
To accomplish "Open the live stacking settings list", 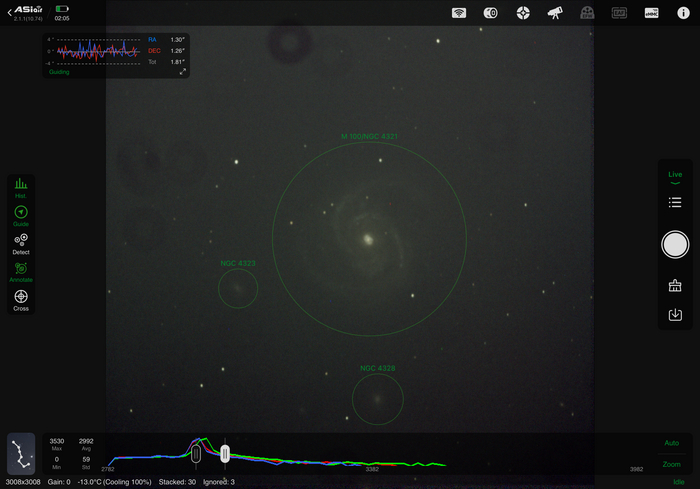I will pyautogui.click(x=675, y=203).
